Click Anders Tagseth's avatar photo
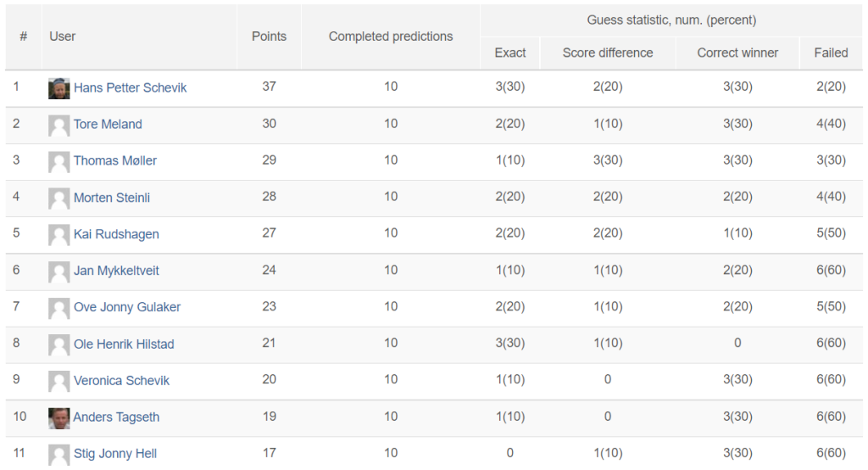This screenshot has height=470, width=868. [58, 418]
